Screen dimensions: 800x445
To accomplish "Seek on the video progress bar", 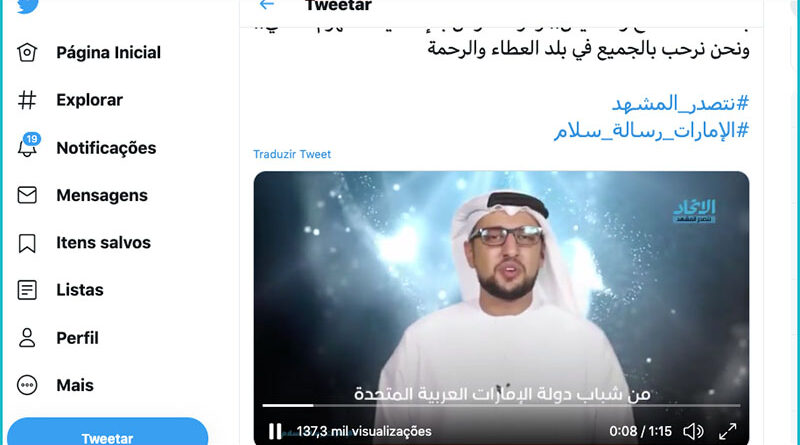I will tap(501, 405).
